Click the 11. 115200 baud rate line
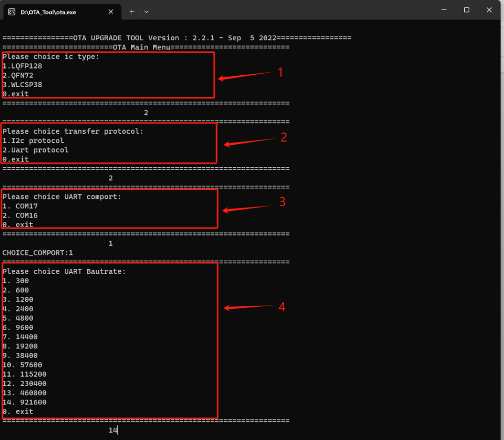This screenshot has width=504, height=440. coord(25,374)
